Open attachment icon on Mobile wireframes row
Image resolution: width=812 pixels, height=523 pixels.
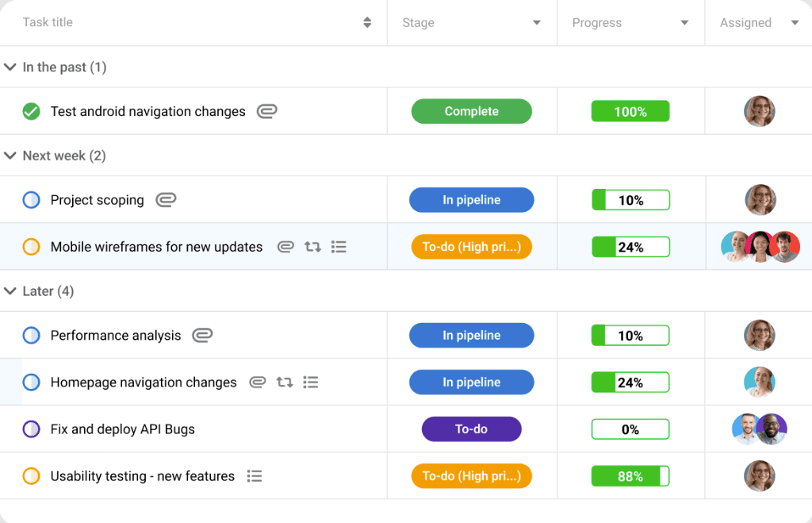285,247
